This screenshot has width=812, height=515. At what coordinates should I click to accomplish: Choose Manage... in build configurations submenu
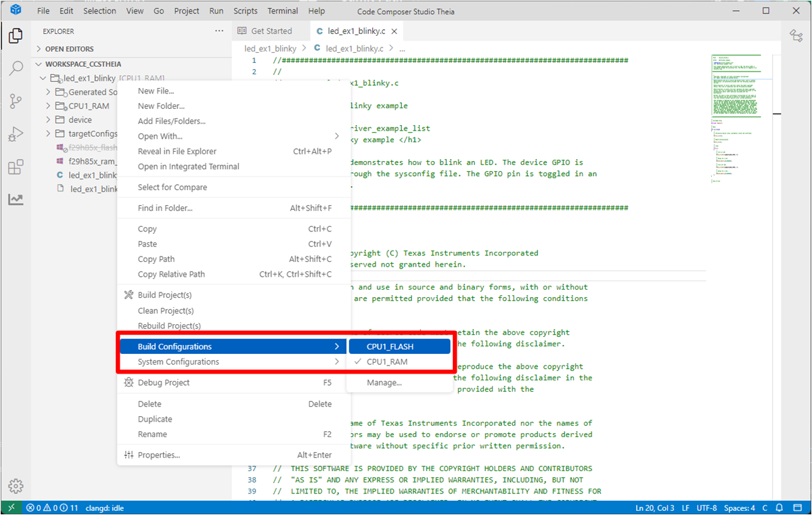(x=384, y=383)
